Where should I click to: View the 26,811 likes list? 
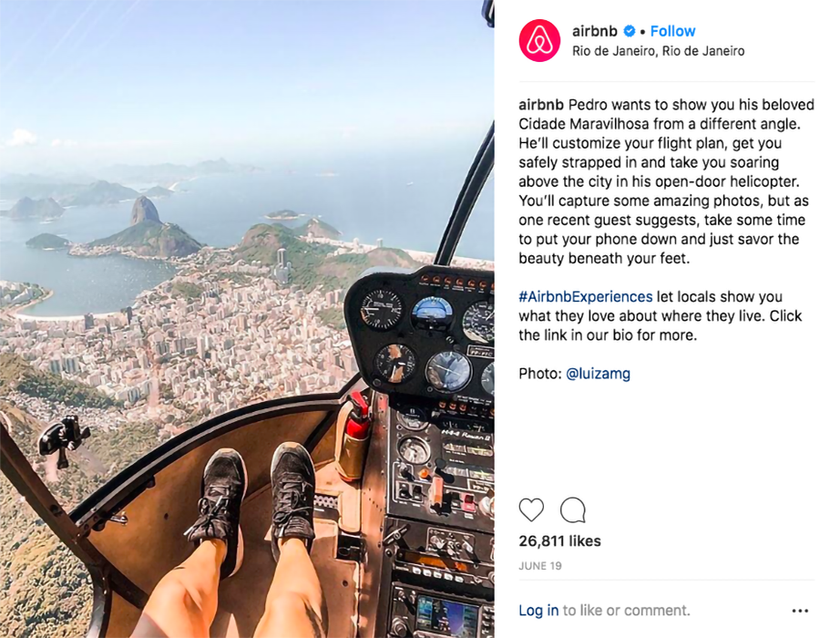click(x=559, y=541)
